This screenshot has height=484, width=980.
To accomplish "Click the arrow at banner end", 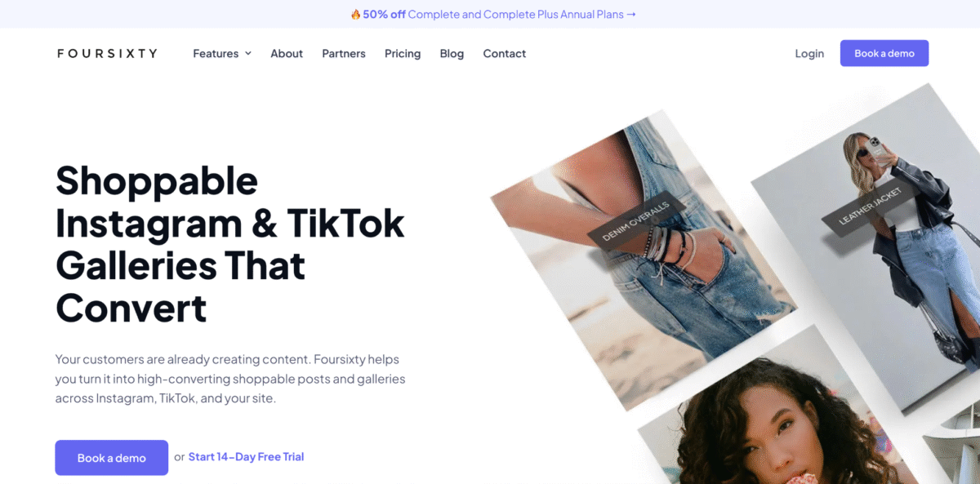I will point(630,15).
